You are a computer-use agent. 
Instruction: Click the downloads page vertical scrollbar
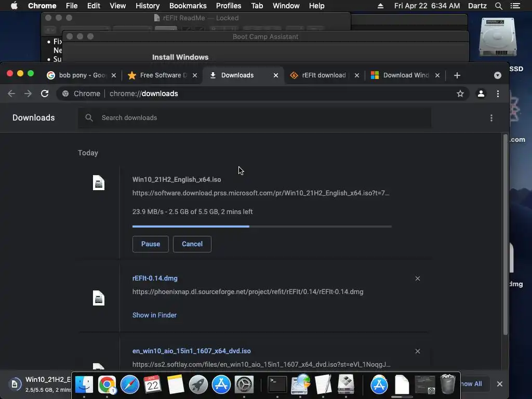(505, 234)
